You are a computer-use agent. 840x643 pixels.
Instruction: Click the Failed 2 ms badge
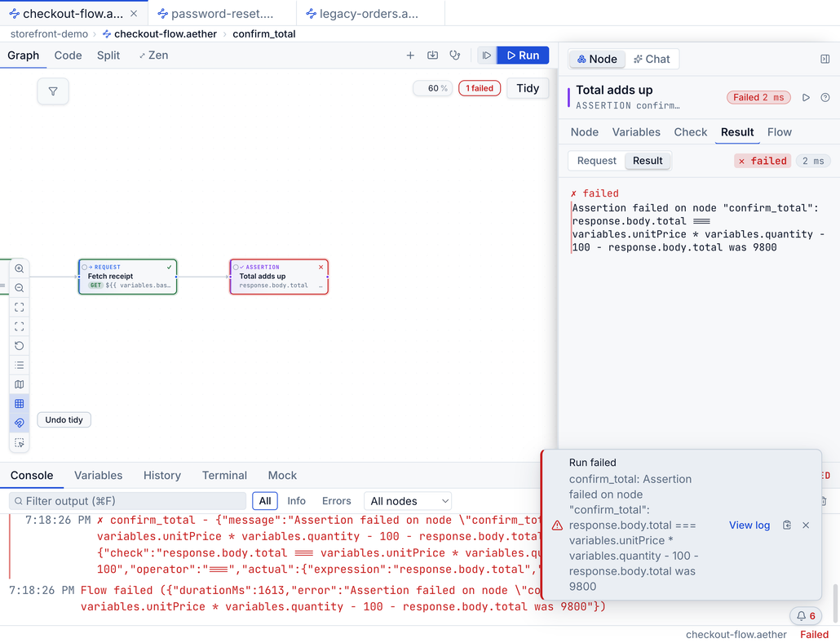[x=758, y=98]
